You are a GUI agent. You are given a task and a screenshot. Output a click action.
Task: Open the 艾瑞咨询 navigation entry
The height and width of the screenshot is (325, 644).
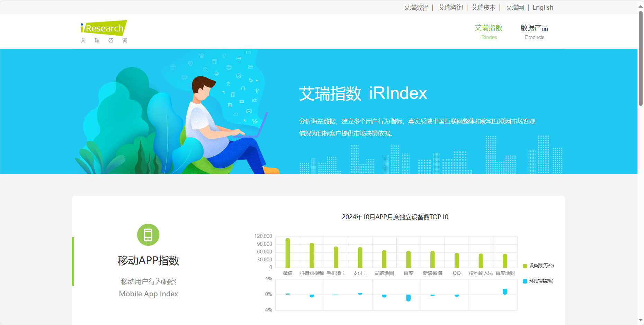coord(450,7)
